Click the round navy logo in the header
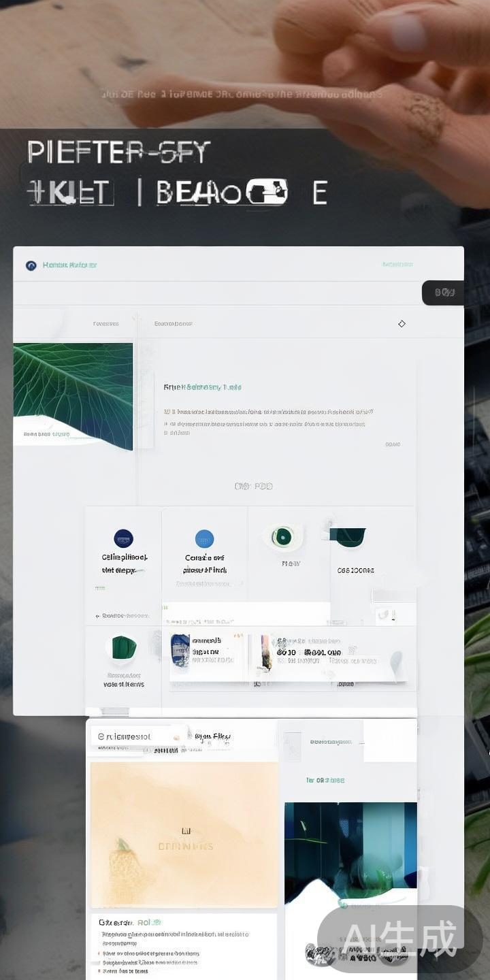This screenshot has width=490, height=980. [31, 265]
